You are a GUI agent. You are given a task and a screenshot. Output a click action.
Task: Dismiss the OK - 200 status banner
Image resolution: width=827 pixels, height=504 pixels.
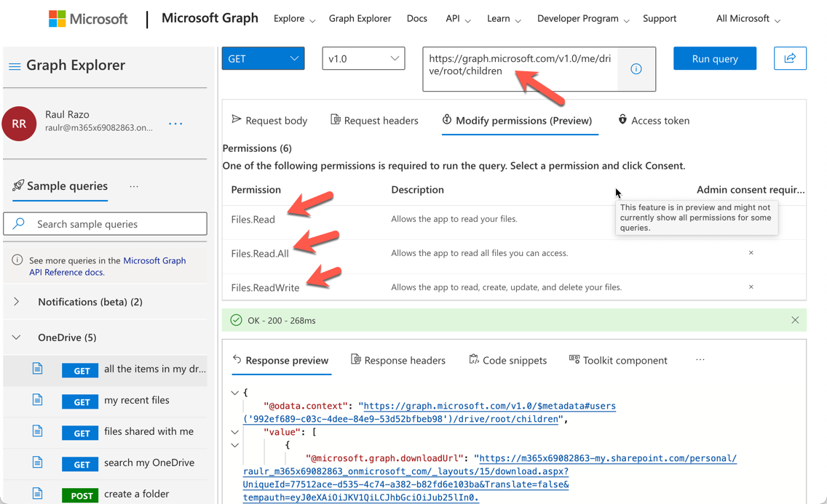(x=795, y=320)
